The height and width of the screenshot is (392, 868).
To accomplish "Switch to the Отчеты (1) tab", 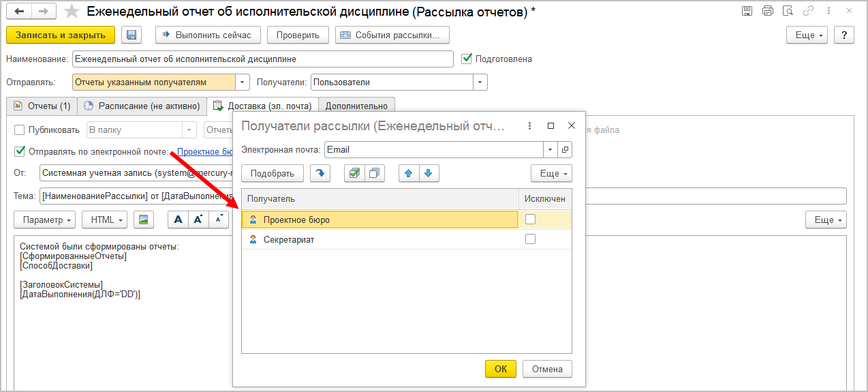I will (42, 106).
